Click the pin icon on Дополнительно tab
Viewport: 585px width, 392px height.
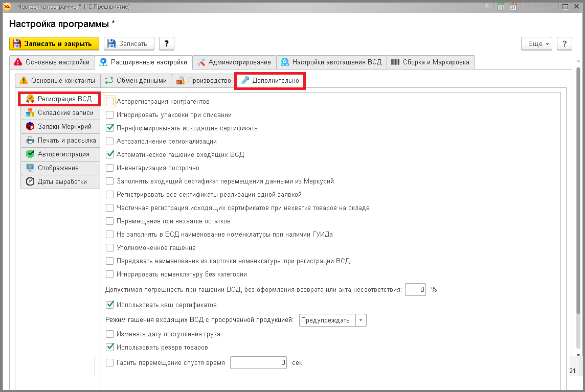(x=245, y=80)
